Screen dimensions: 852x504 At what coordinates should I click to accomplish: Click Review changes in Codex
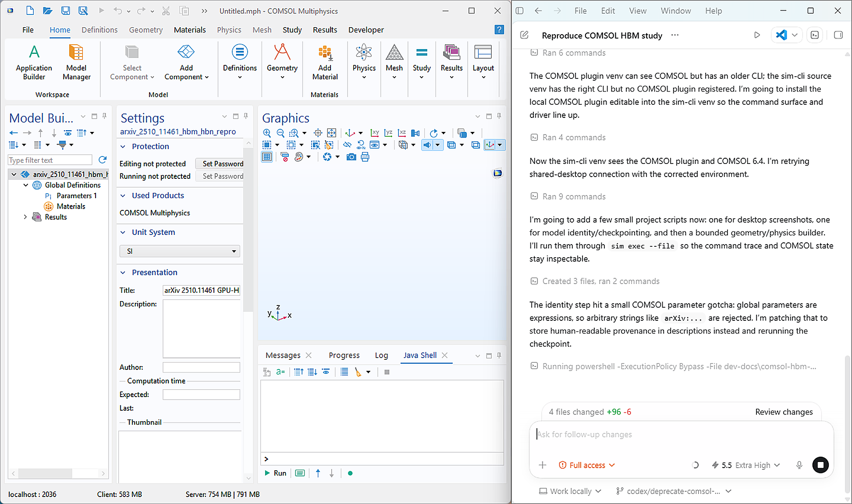(x=784, y=412)
